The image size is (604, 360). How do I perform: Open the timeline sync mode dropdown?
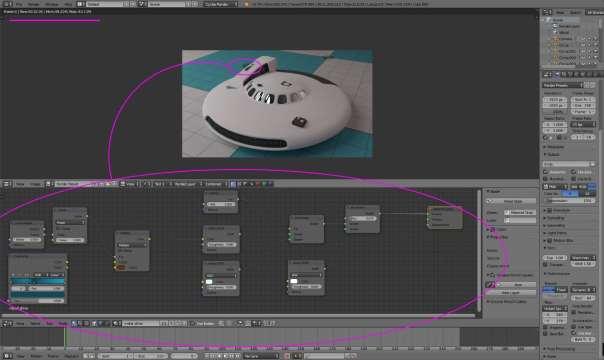pyautogui.click(x=261, y=356)
